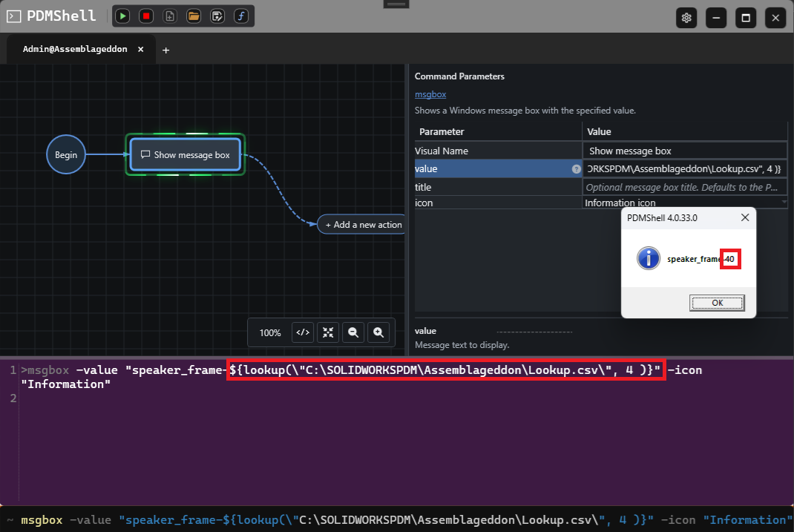Create a new script file

point(170,16)
